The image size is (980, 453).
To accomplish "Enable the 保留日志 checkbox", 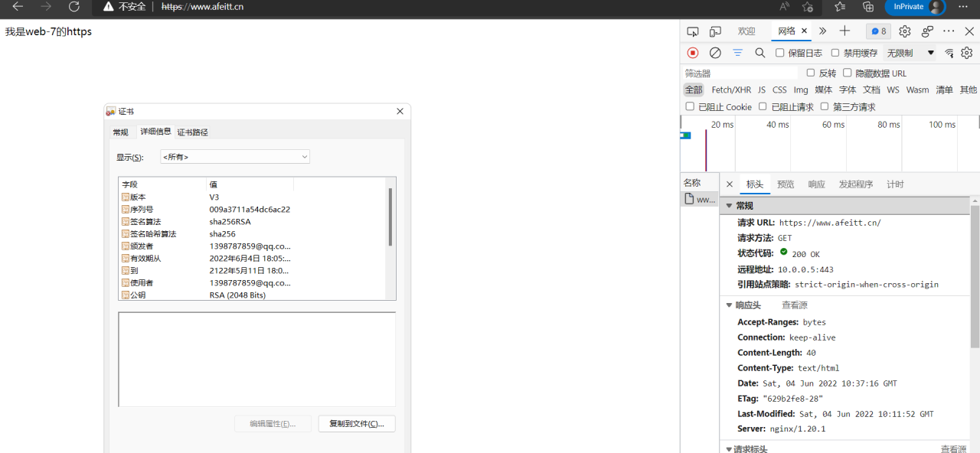I will (x=779, y=53).
